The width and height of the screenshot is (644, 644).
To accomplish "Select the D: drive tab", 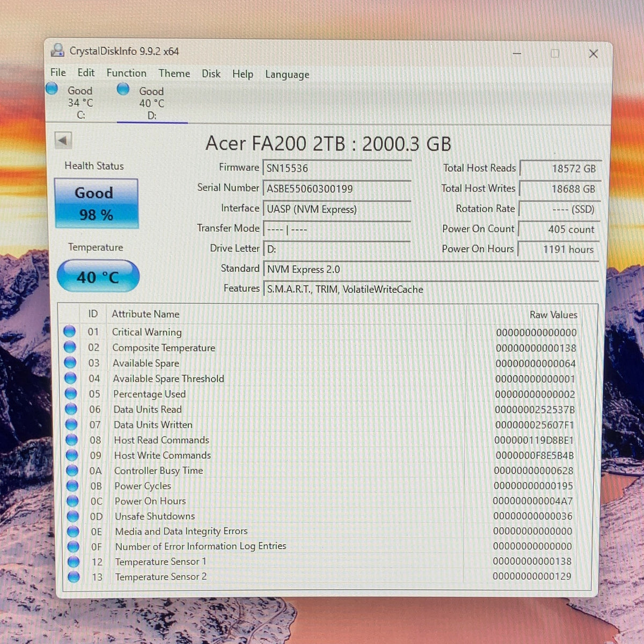I will [152, 103].
